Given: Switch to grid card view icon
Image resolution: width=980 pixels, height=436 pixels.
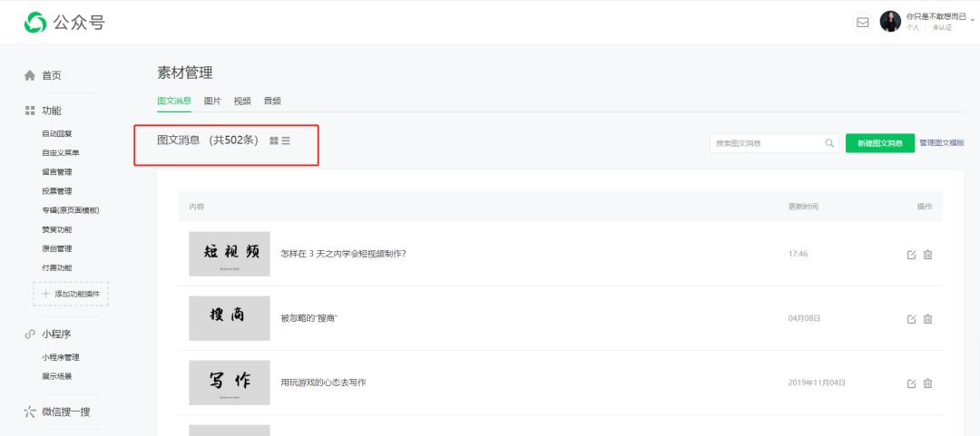Looking at the screenshot, I should pyautogui.click(x=274, y=140).
